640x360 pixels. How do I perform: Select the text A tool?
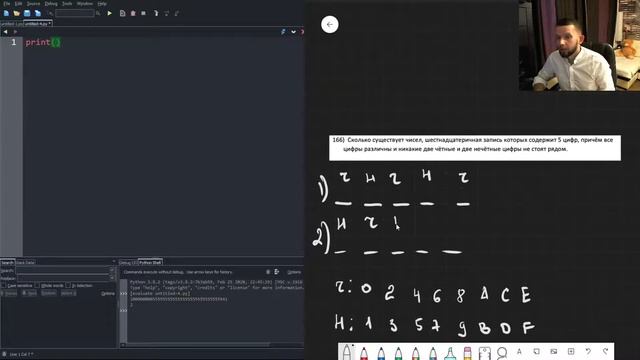pyautogui.click(x=519, y=351)
